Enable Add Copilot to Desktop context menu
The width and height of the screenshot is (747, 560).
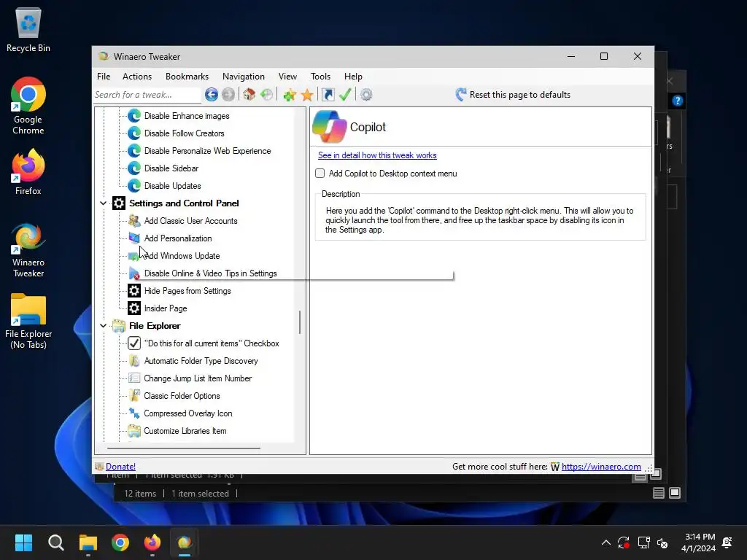(x=320, y=174)
